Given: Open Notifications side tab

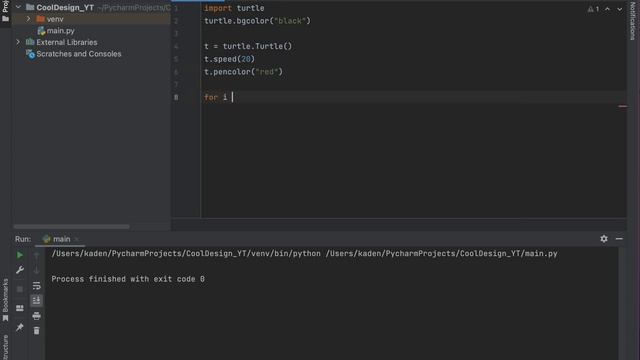Looking at the screenshot, I should [x=632, y=20].
